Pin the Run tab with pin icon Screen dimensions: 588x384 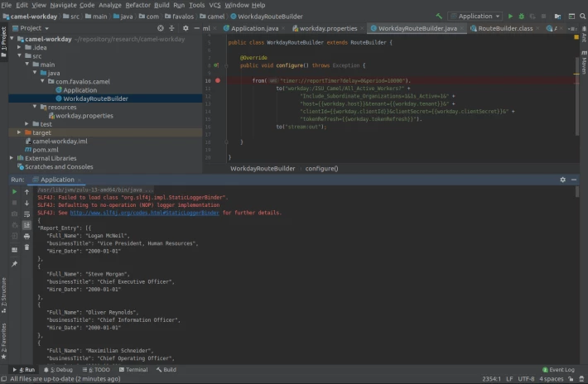click(14, 264)
